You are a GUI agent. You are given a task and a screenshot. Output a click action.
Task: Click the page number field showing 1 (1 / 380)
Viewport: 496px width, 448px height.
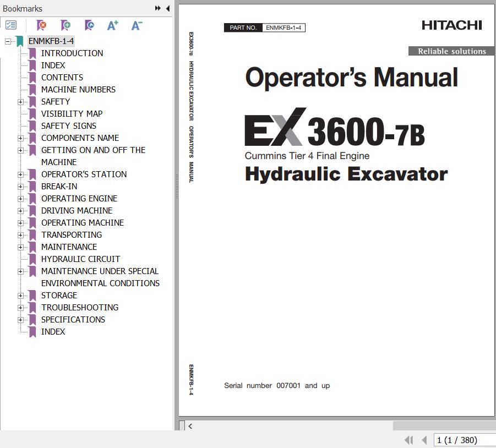[465, 440]
